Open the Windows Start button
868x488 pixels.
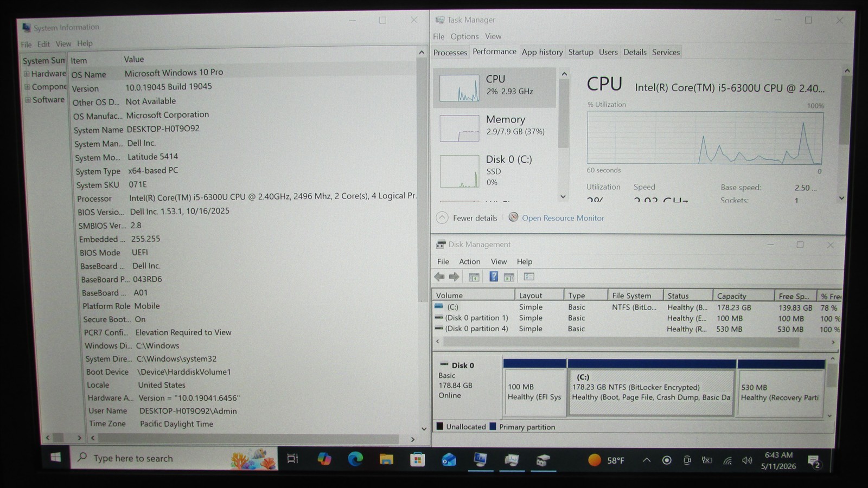point(55,458)
